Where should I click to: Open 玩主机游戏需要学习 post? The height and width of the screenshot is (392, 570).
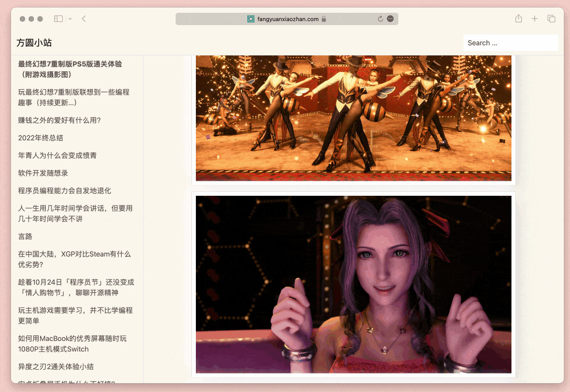pos(75,315)
